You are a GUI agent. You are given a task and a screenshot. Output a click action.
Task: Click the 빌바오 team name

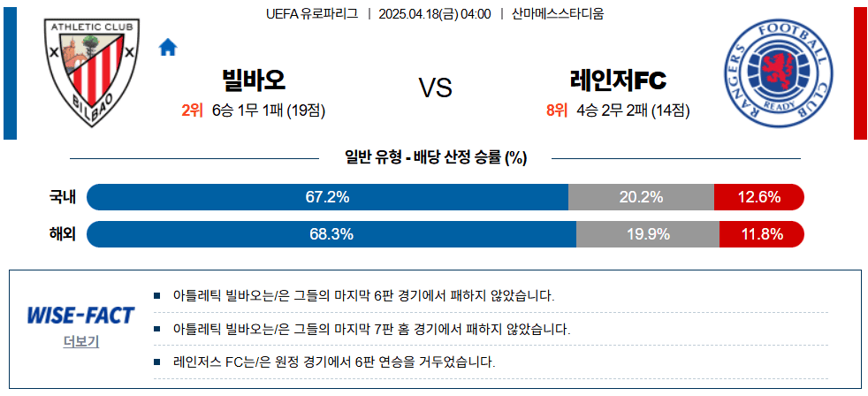pos(255,81)
